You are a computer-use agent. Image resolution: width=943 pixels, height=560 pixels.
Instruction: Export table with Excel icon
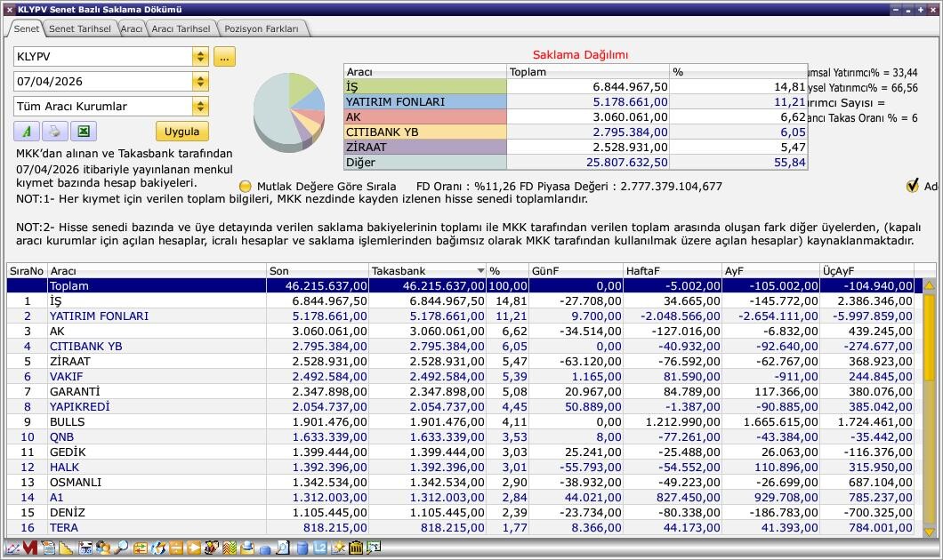click(83, 132)
